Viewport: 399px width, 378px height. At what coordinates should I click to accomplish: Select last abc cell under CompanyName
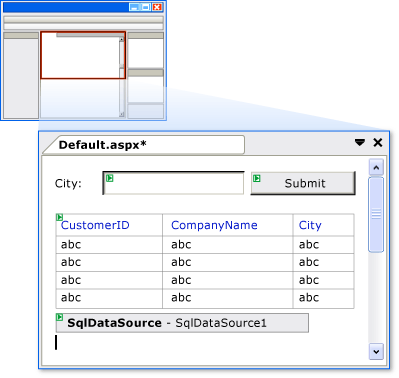pos(228,298)
